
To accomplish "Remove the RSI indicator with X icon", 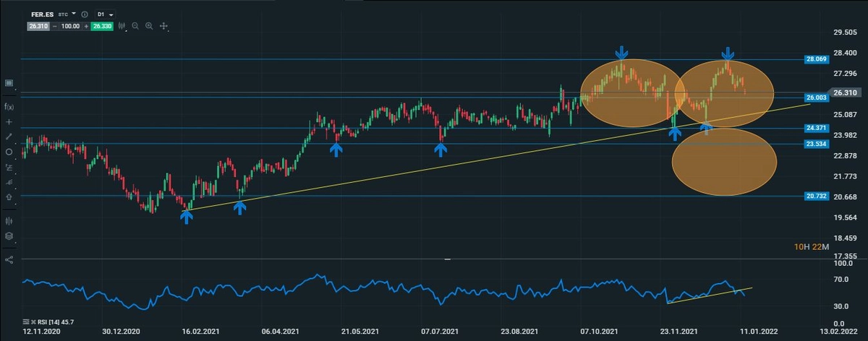I will pos(33,321).
